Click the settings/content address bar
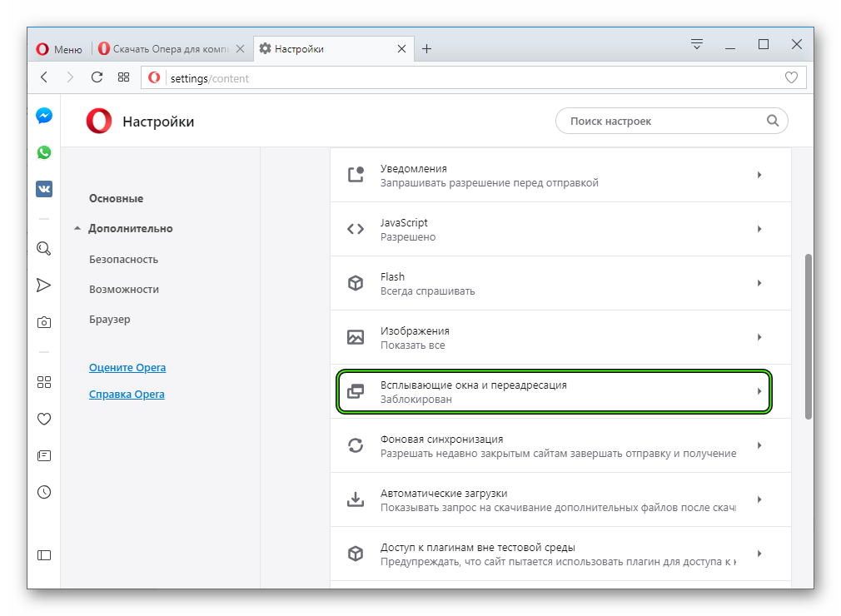This screenshot has height=616, width=841. pos(474,77)
